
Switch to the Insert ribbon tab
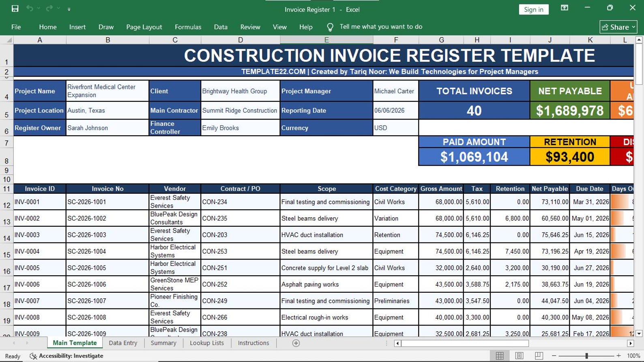[77, 27]
